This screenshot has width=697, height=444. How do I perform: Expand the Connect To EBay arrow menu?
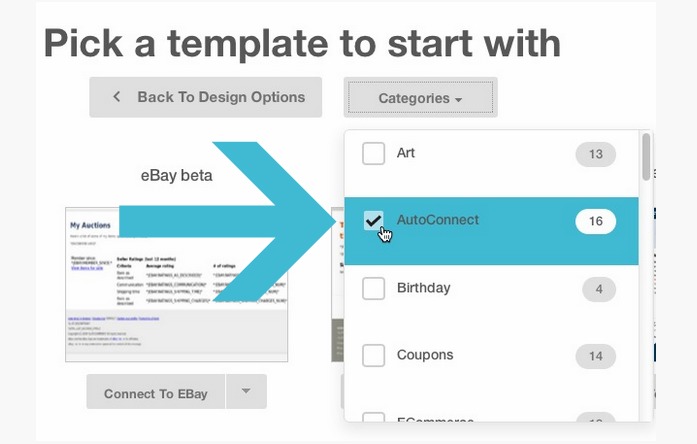246,392
